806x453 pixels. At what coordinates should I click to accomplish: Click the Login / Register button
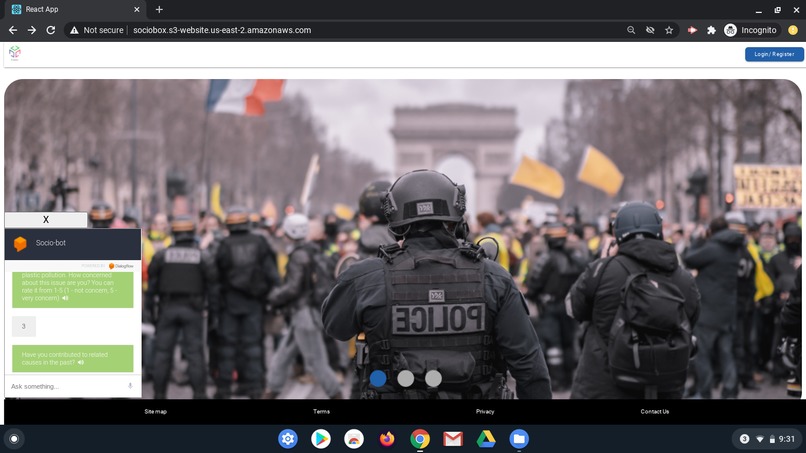[x=774, y=54]
